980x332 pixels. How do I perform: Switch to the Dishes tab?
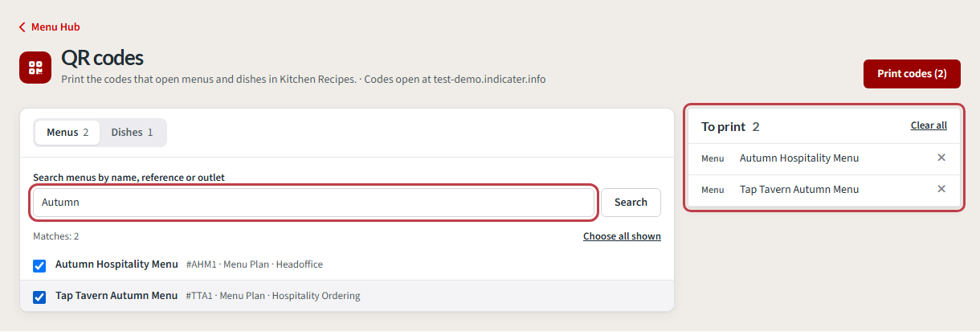[132, 133]
